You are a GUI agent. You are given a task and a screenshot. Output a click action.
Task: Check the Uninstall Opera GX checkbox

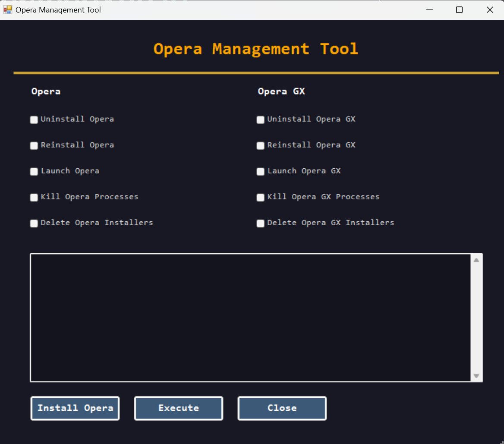pyautogui.click(x=260, y=120)
